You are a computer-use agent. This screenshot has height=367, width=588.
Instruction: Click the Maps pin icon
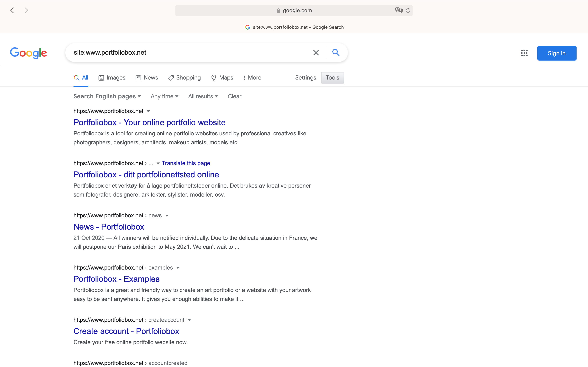tap(214, 78)
